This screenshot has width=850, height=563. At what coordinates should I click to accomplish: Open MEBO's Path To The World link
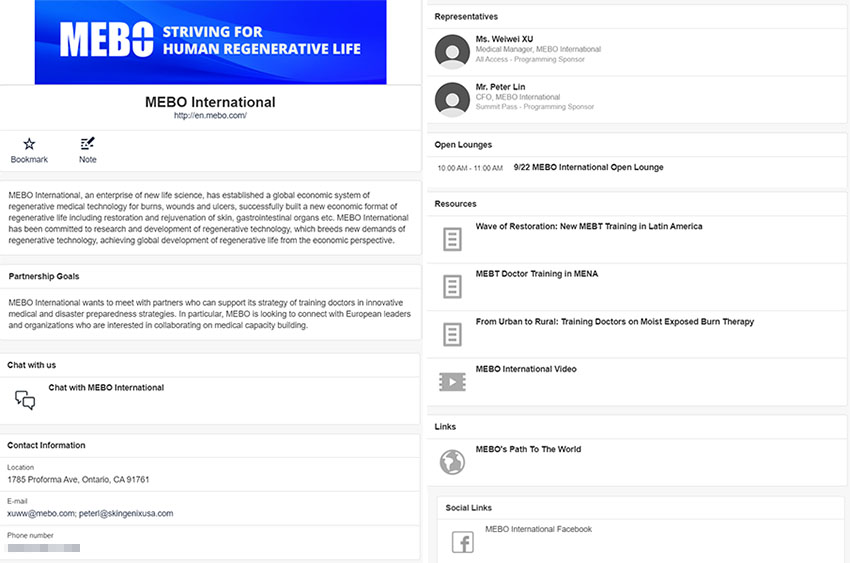(x=528, y=450)
